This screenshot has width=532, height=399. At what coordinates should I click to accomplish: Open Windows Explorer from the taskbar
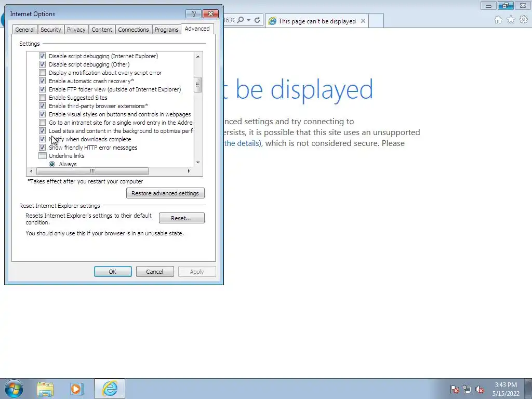click(45, 389)
